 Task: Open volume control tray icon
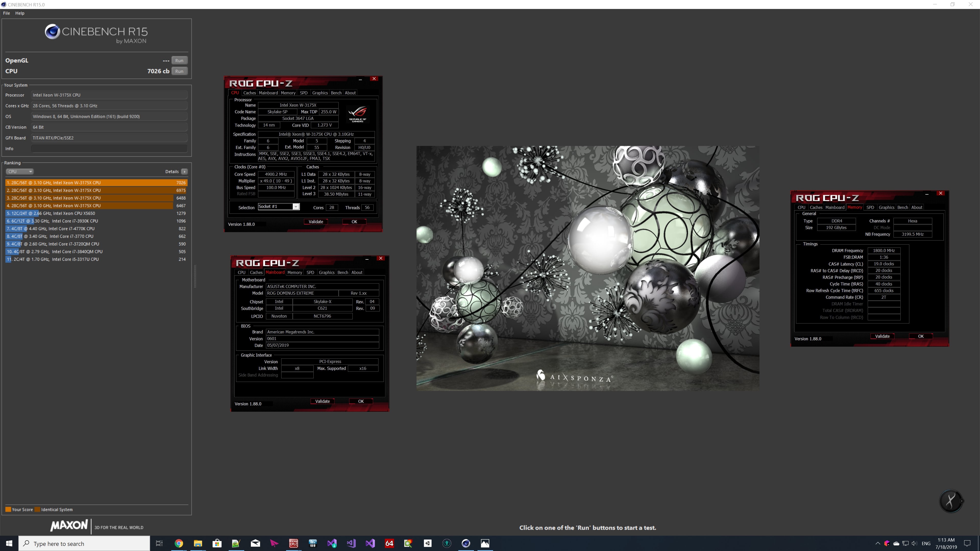(914, 543)
